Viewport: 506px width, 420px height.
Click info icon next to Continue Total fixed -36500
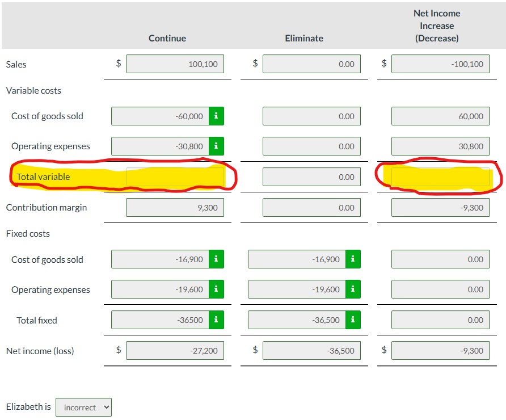pyautogui.click(x=216, y=320)
